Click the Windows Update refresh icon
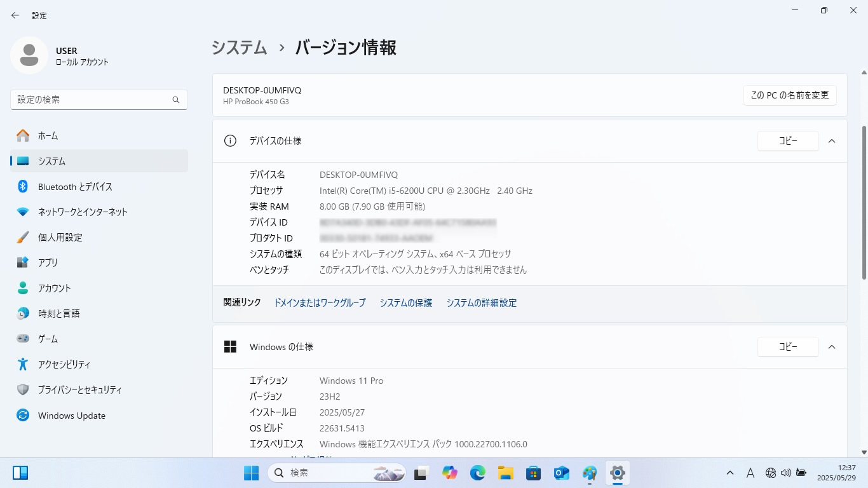The image size is (868, 488). coord(23,415)
